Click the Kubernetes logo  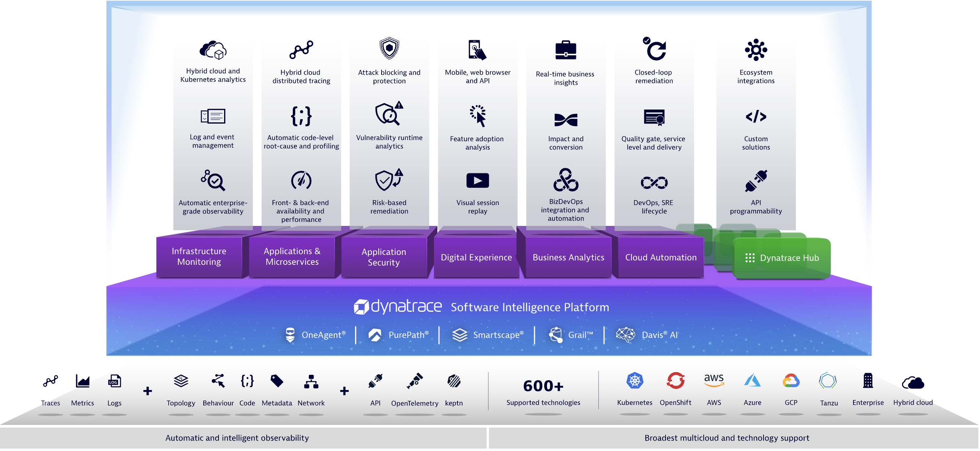[635, 381]
